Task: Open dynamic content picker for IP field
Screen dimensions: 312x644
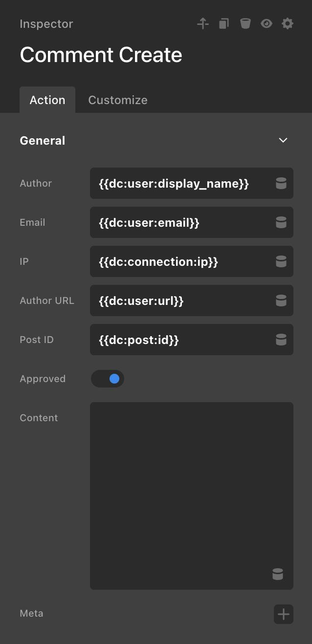Action: pyautogui.click(x=281, y=261)
